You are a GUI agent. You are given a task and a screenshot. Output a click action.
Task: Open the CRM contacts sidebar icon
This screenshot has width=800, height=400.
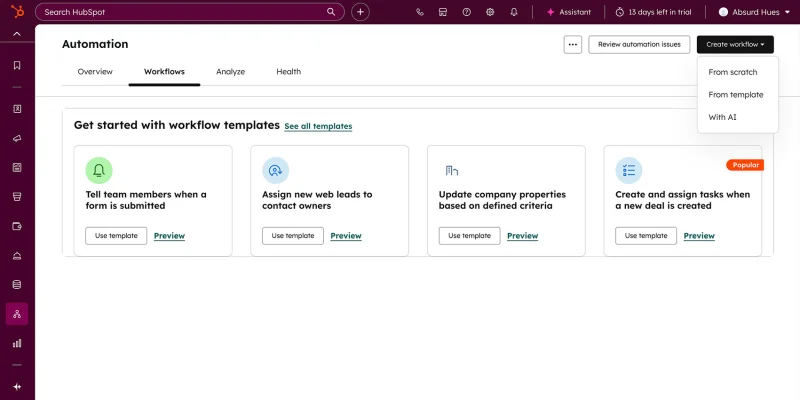(x=17, y=109)
